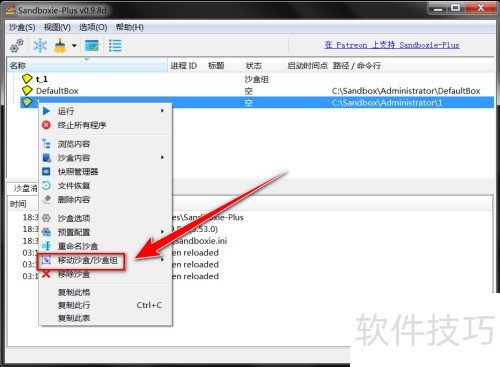Click the highlighted sandbox's box icon
The image size is (500, 367).
coord(27,102)
